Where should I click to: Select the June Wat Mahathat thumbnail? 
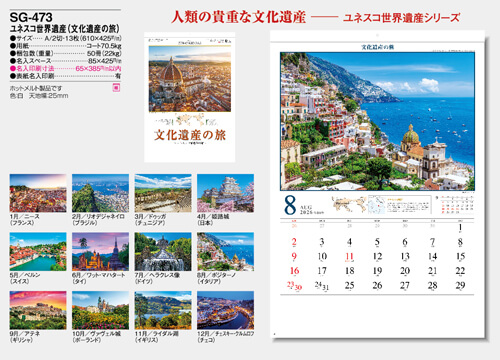point(100,252)
